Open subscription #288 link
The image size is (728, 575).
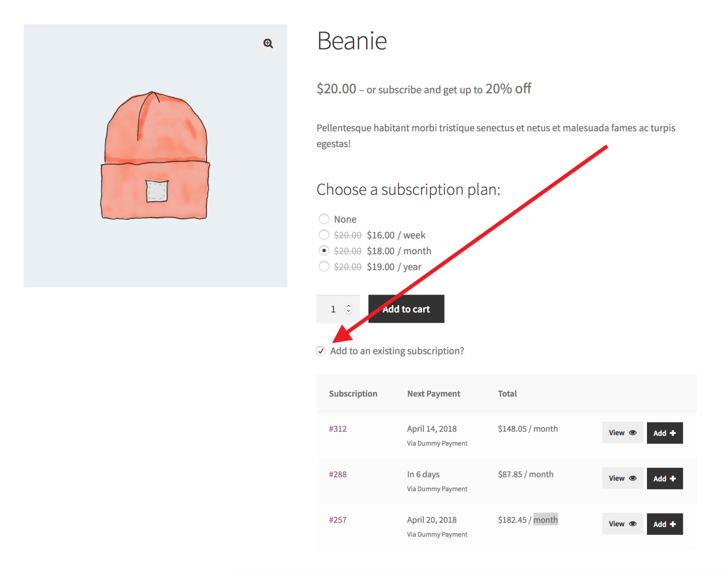coord(338,475)
